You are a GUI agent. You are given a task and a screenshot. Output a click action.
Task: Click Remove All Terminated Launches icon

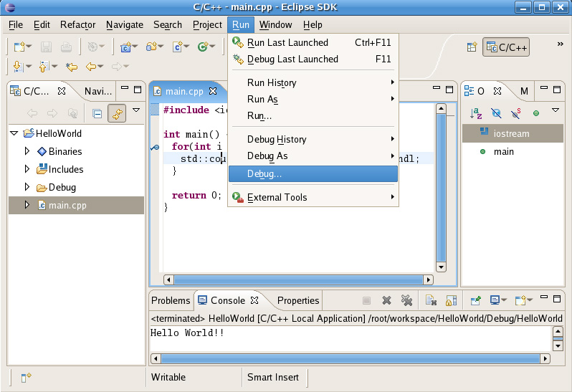click(x=406, y=300)
